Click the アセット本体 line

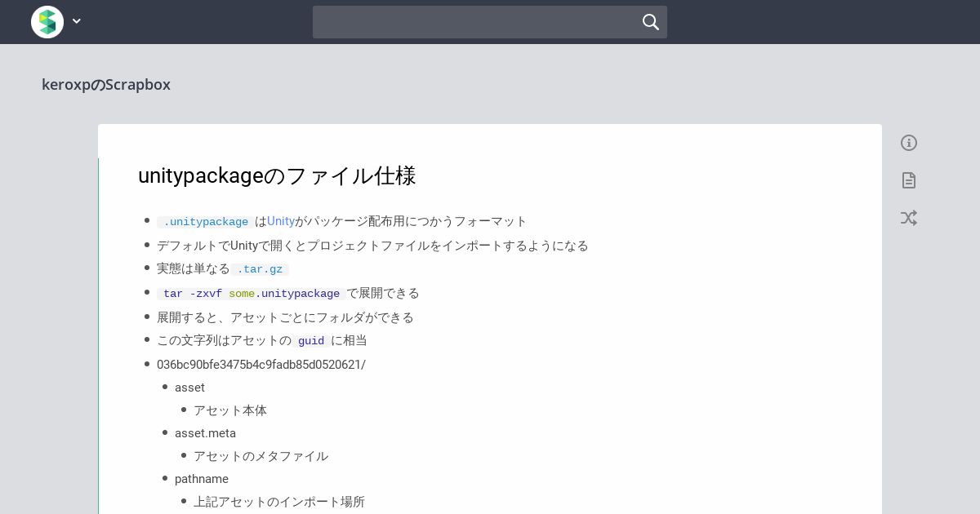tap(230, 410)
